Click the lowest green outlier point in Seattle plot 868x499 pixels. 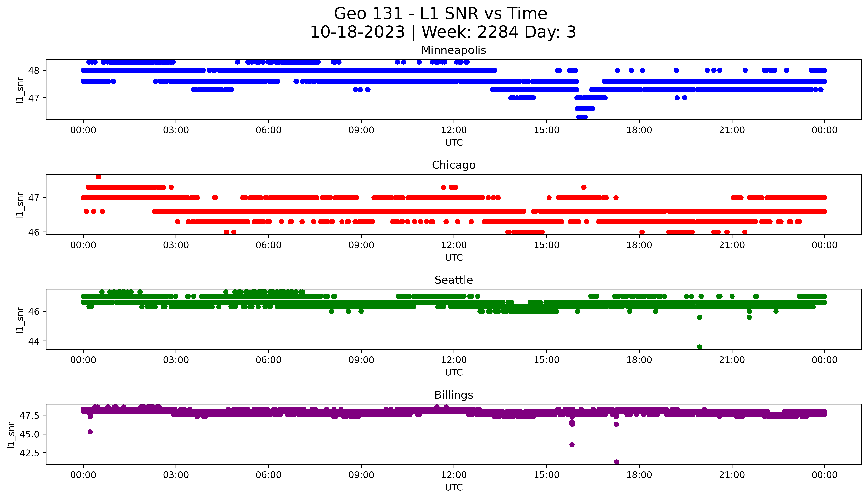tap(700, 347)
